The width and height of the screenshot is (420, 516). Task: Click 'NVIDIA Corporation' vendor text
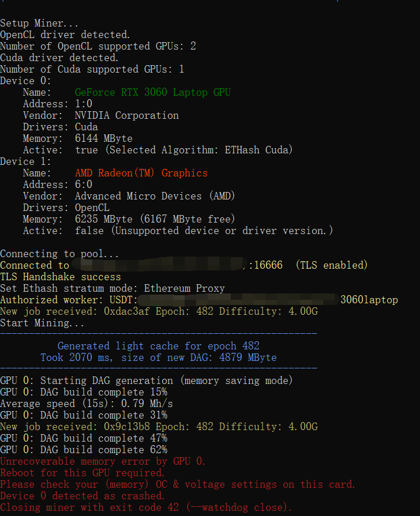[x=127, y=115]
